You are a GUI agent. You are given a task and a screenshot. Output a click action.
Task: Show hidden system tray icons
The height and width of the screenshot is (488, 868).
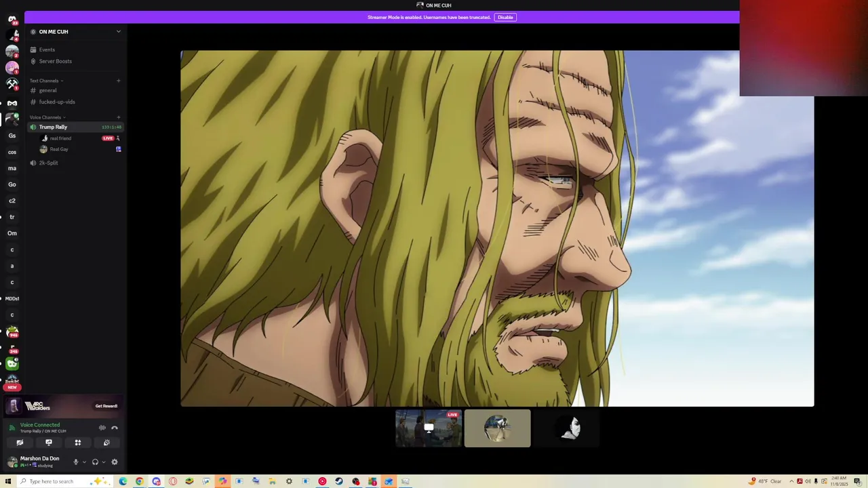pos(791,481)
